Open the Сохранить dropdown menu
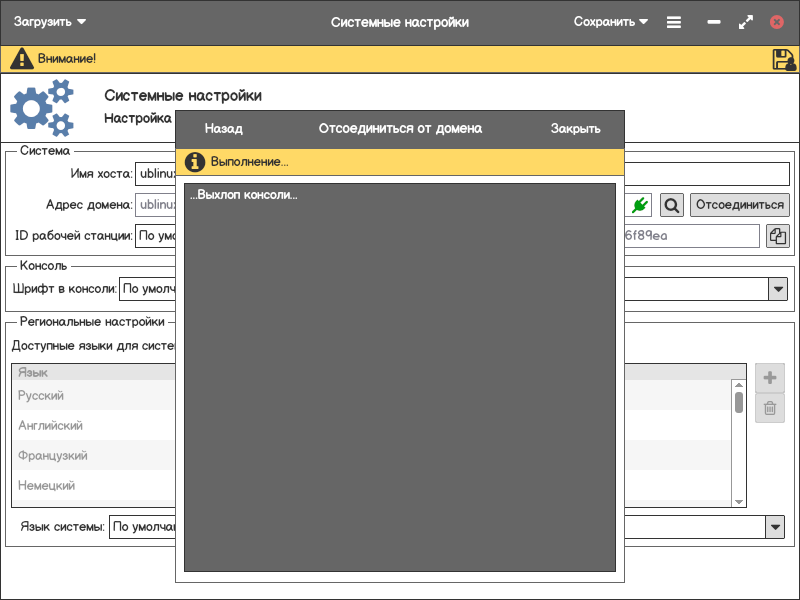 coord(611,22)
